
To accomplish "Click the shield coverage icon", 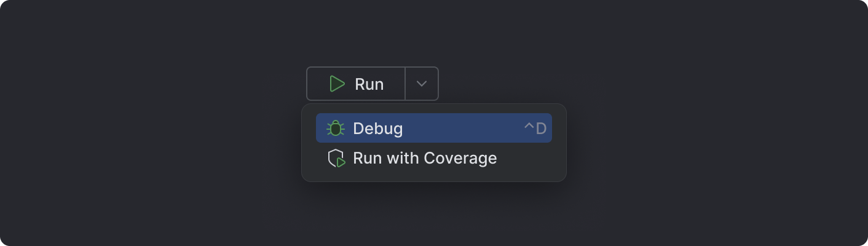I will point(336,159).
